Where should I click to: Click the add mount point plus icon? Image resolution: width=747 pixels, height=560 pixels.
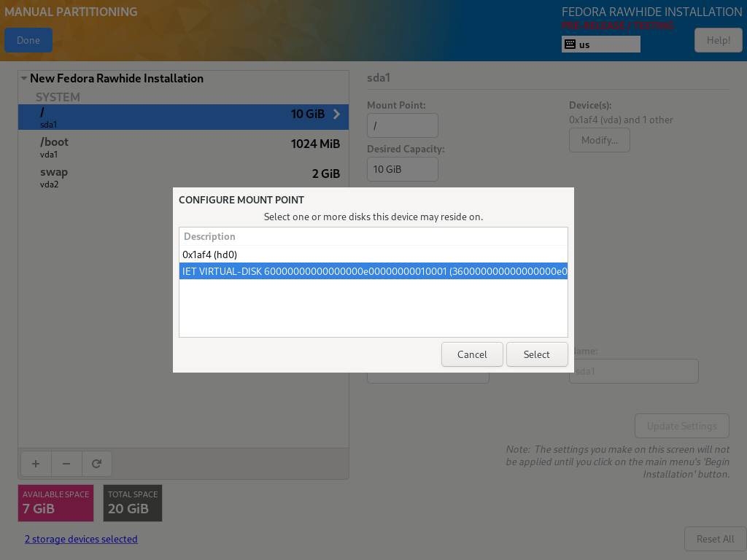[x=36, y=464]
